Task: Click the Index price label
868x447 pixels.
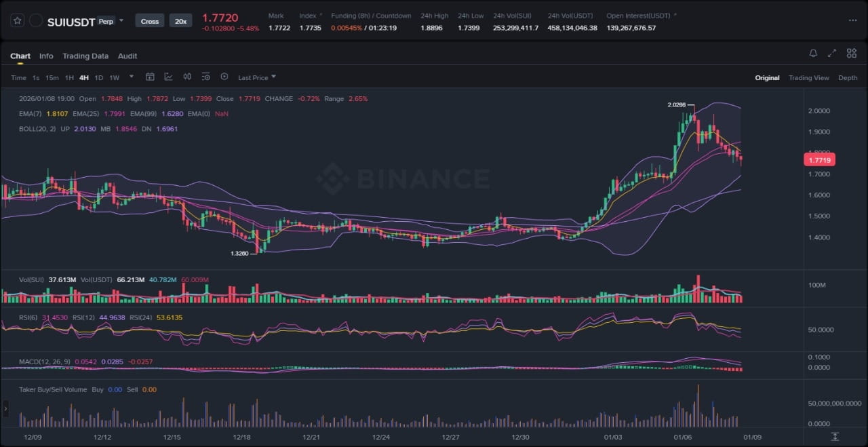Action: click(308, 16)
